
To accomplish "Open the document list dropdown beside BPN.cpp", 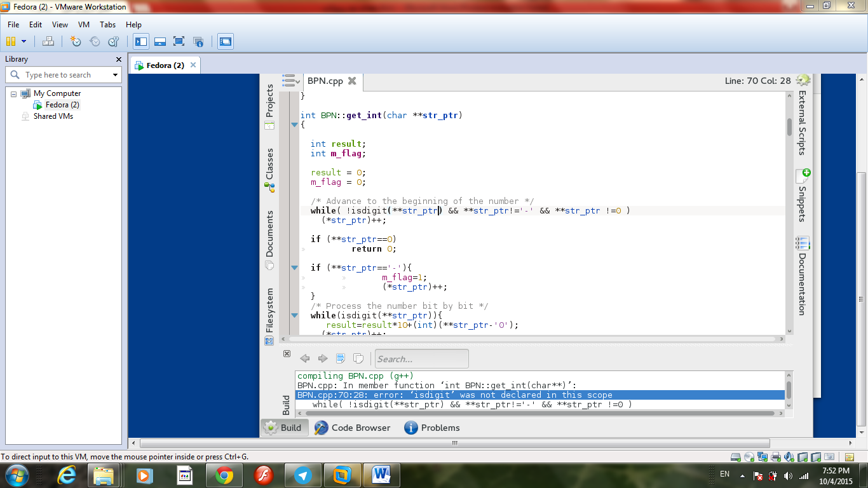I will coord(292,81).
